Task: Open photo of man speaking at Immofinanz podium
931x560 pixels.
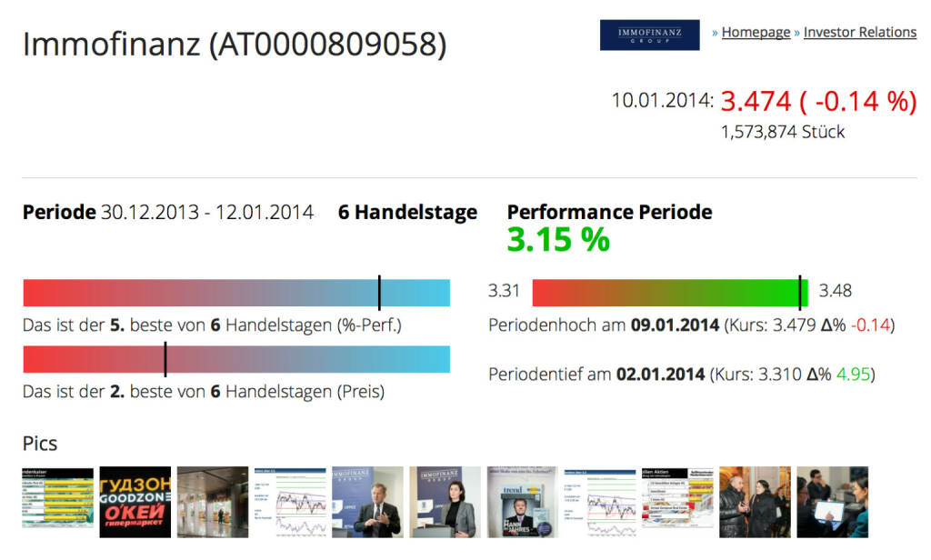Action: 367,502
